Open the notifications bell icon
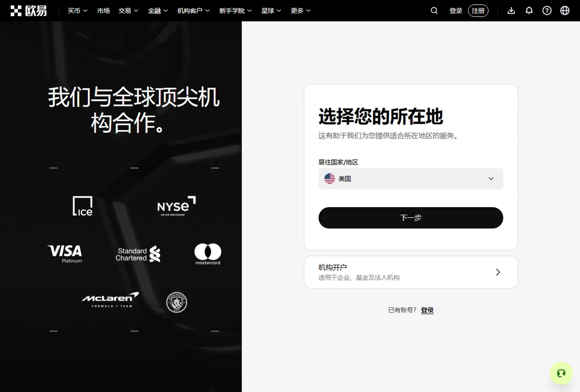The image size is (580, 392). [x=529, y=11]
